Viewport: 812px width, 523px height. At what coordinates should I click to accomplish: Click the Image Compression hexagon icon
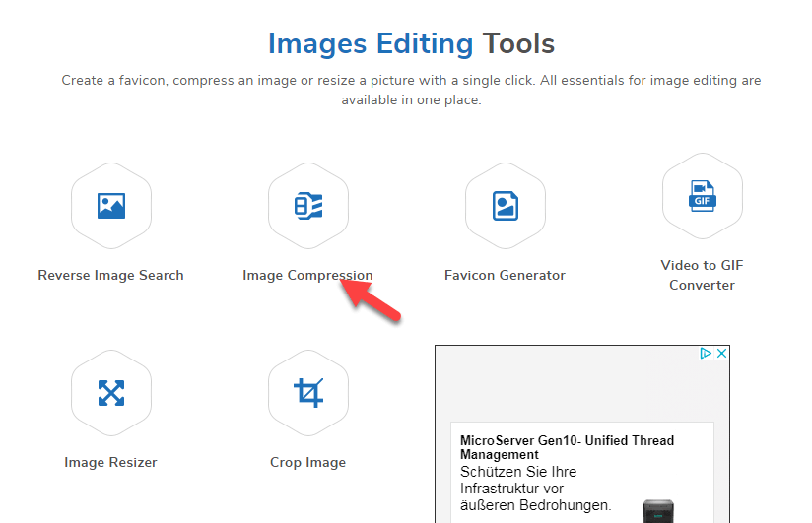pyautogui.click(x=308, y=206)
